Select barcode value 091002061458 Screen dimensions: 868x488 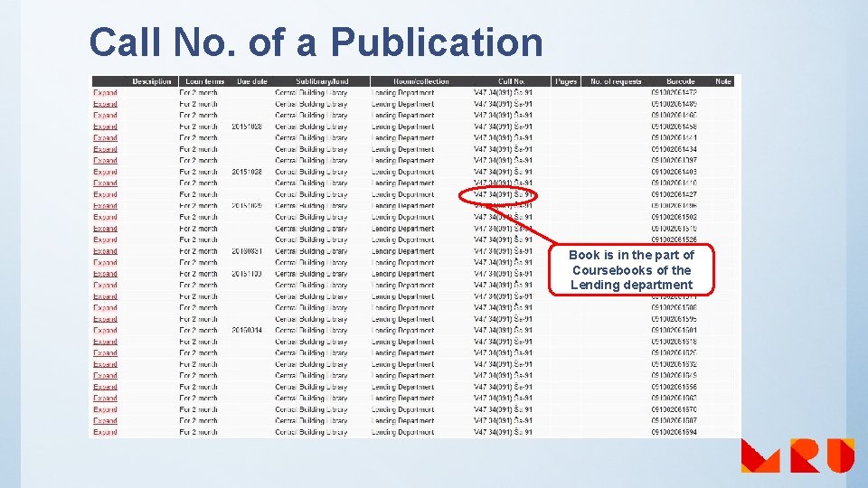pos(674,127)
